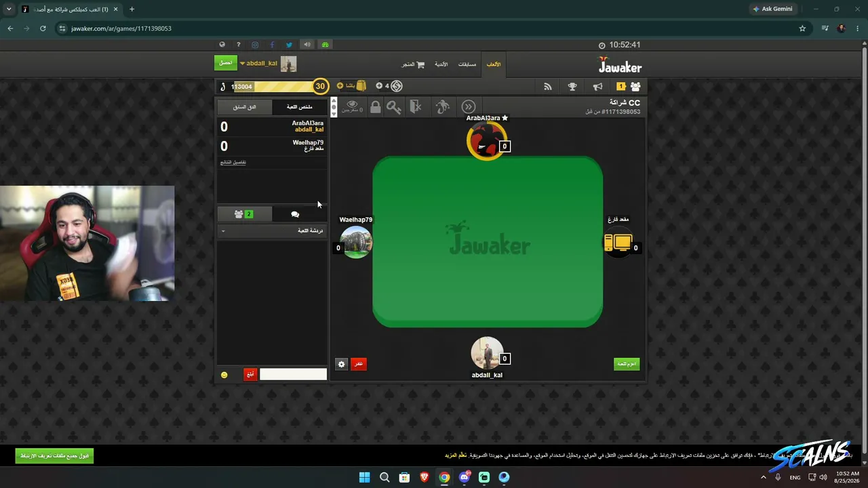The height and width of the screenshot is (488, 868).
Task: Show hidden system tray icons chevron
Action: [763, 477]
